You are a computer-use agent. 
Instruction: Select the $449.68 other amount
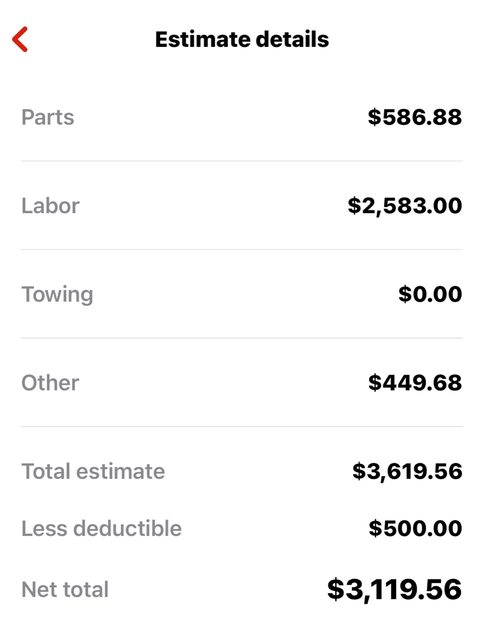point(415,382)
